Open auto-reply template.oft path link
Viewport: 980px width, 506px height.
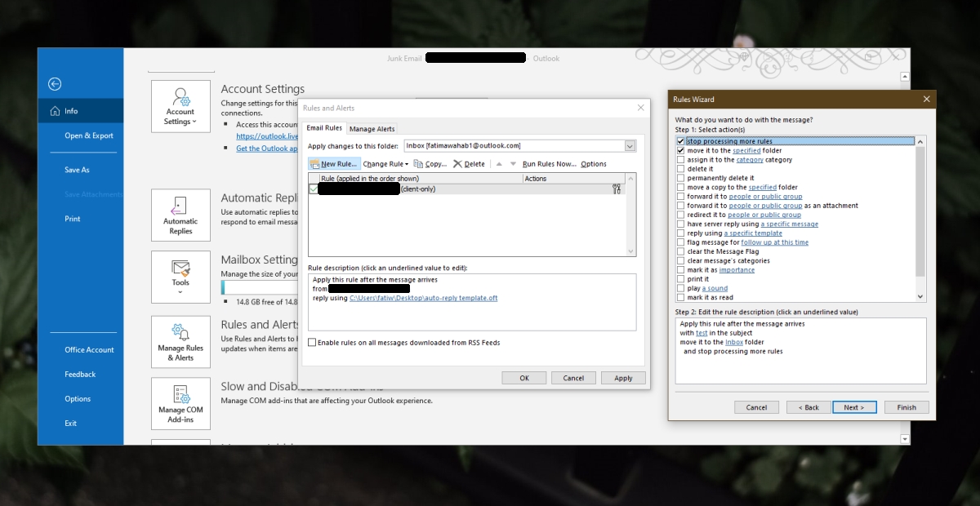coord(423,298)
